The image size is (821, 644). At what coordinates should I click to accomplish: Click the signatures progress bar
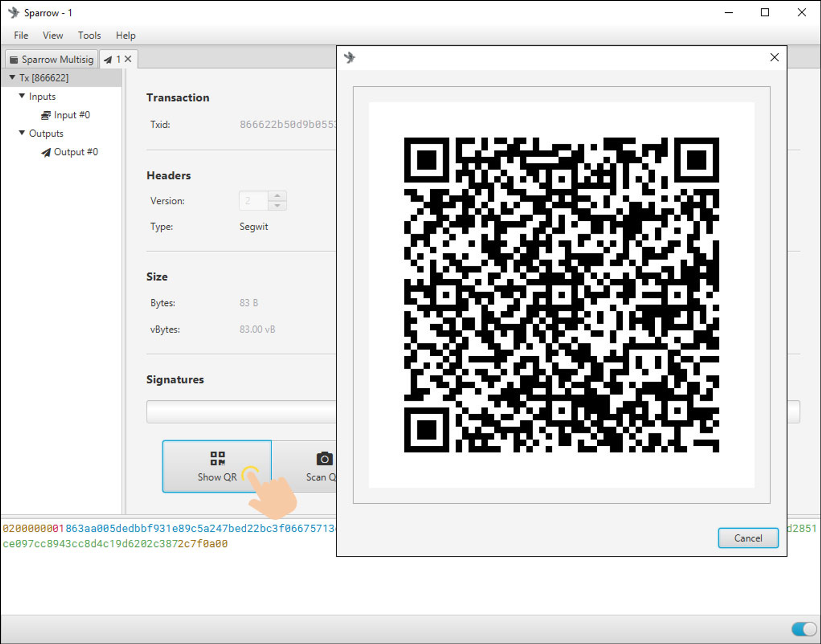tap(241, 412)
